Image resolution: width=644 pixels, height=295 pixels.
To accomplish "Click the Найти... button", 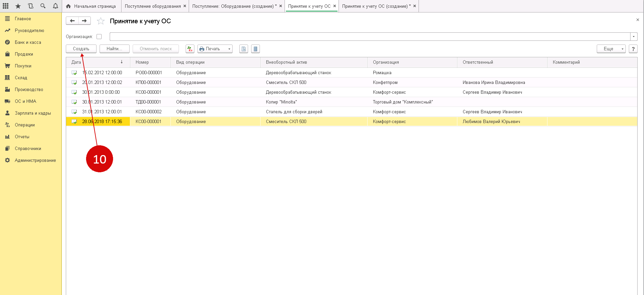I will click(x=114, y=49).
